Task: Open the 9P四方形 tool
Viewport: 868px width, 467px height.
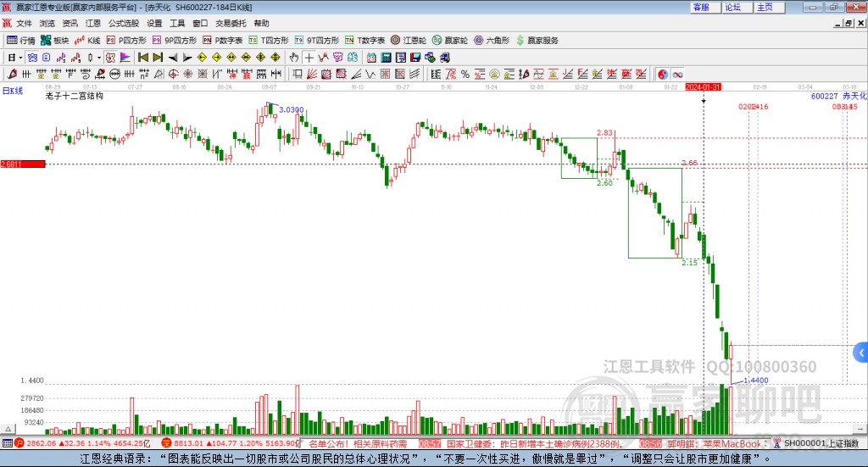Action: point(174,41)
